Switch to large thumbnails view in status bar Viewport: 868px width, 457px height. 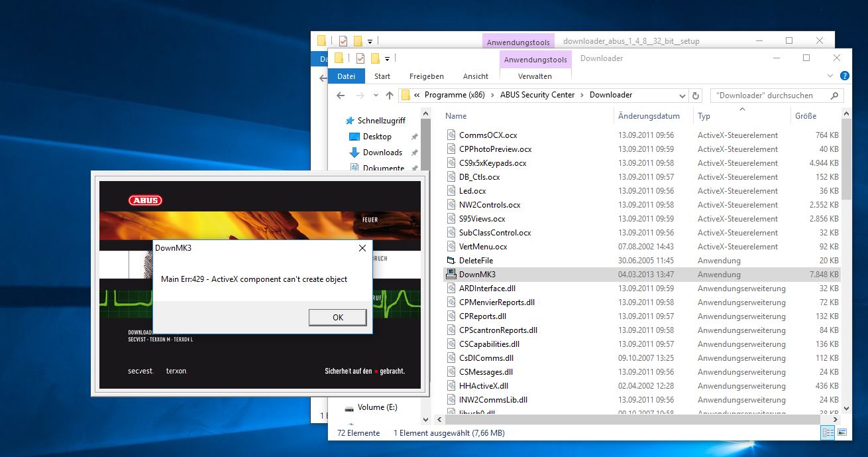[x=843, y=432]
